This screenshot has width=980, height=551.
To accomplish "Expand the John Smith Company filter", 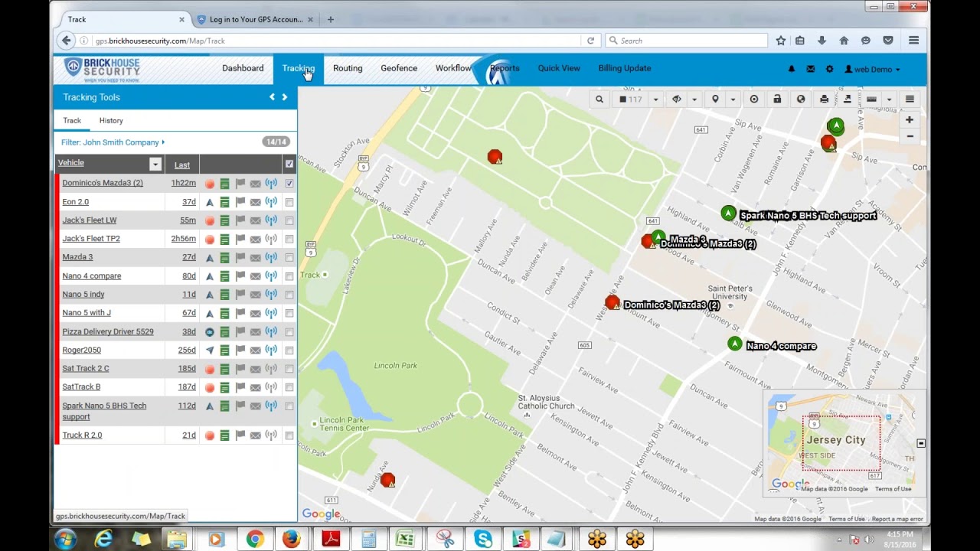I will 113,142.
